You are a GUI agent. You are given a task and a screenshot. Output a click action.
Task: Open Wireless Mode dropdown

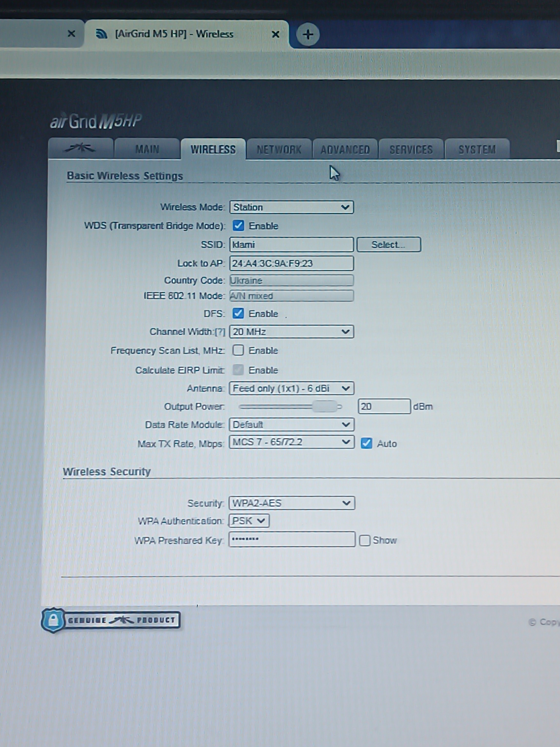coord(292,207)
